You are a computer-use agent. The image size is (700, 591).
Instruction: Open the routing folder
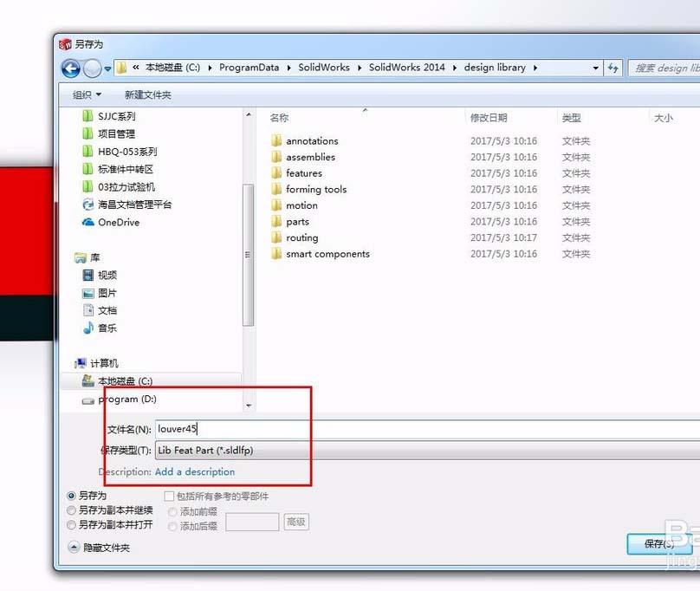pyautogui.click(x=302, y=237)
